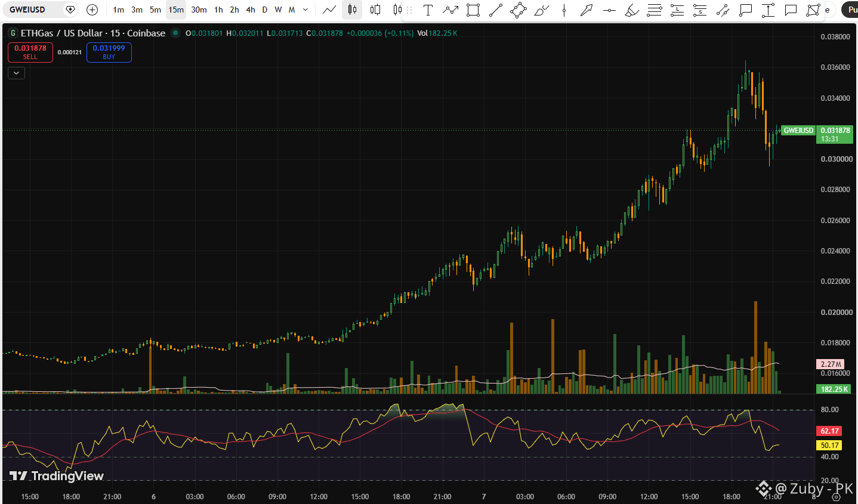The width and height of the screenshot is (858, 504).
Task: Click the green market status dot
Action: [175, 33]
